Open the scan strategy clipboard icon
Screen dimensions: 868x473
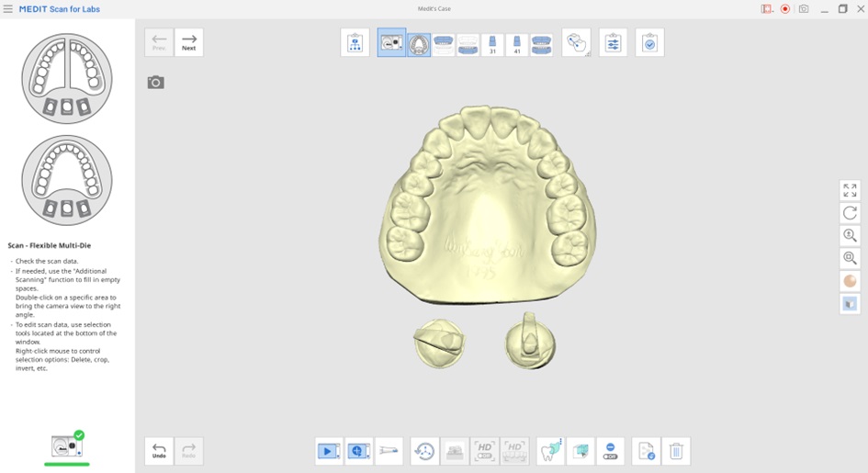pyautogui.click(x=355, y=42)
